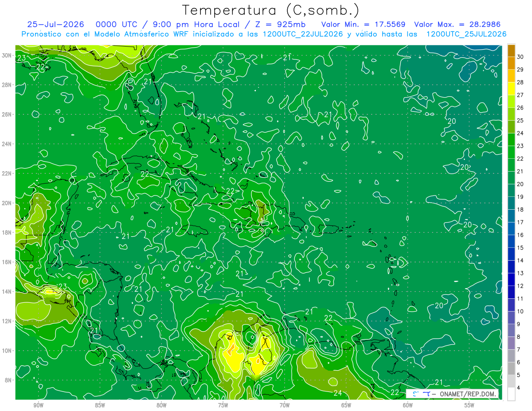Screen dimensions: 532x411
Task: Click the "11" value on color scale
Action: 520,299
